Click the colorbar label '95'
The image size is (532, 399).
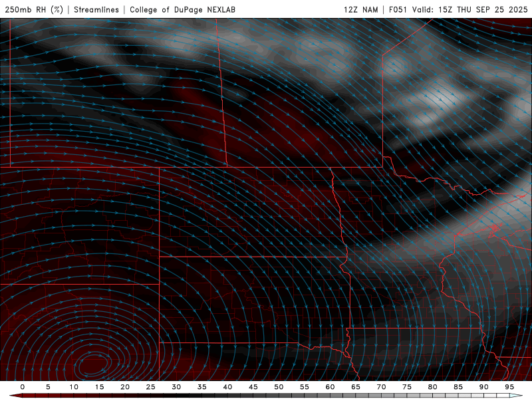coord(509,387)
